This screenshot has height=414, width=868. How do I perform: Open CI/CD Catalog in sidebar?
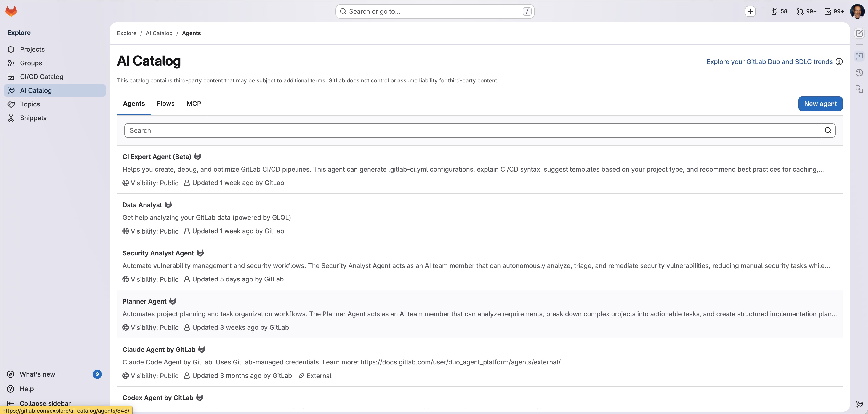point(55,77)
